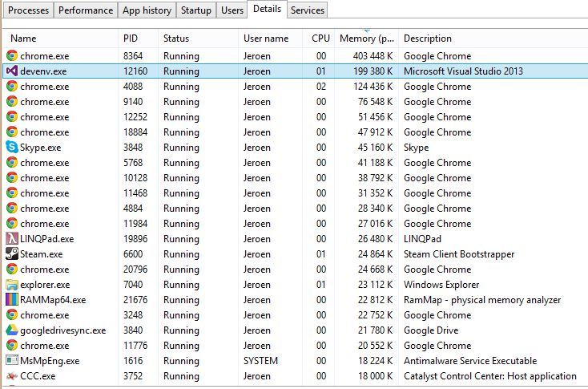Click Chrome icon for PID 12252

coord(12,117)
